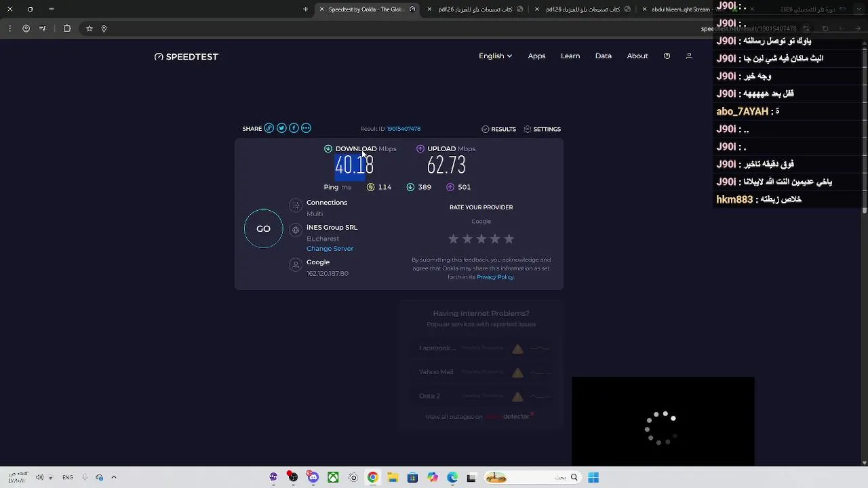868x488 pixels.
Task: Click the taskbar search box
Action: pos(532,477)
